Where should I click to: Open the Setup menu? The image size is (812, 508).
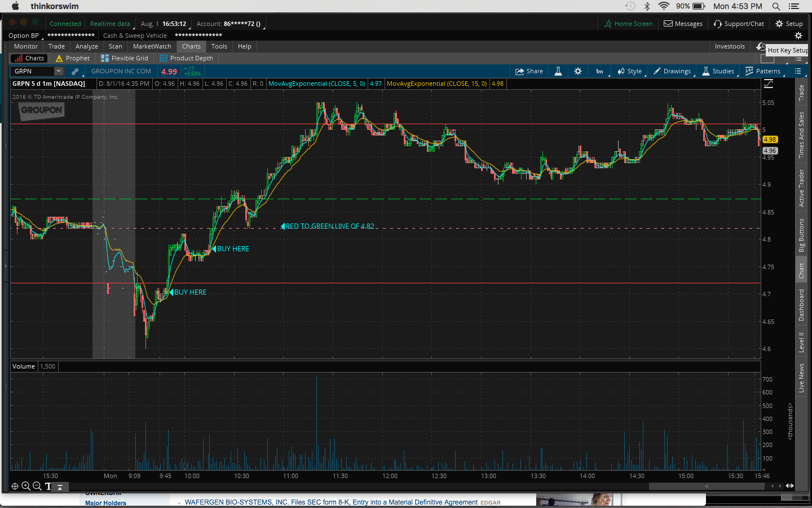[789, 24]
